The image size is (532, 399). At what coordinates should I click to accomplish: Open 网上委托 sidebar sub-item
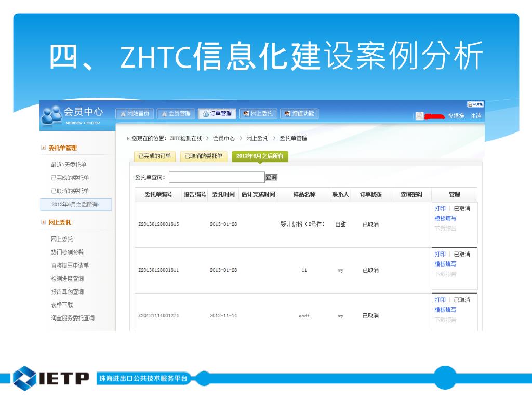62,239
